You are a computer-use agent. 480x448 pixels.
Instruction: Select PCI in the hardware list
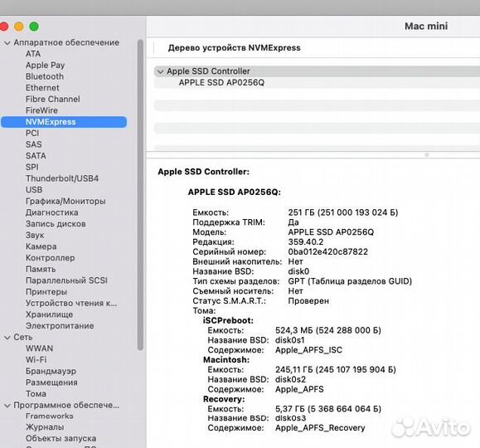pos(32,133)
